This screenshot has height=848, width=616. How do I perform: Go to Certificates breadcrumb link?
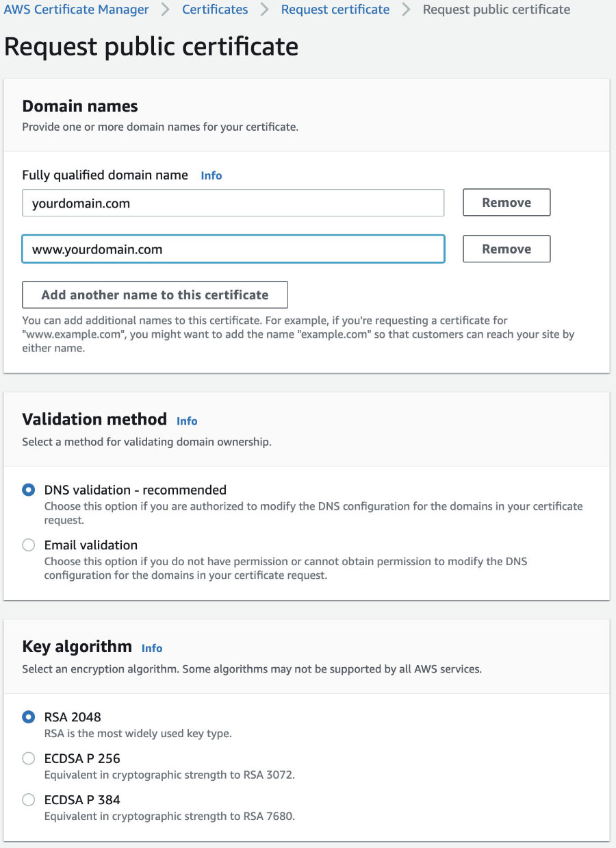pyautogui.click(x=215, y=10)
